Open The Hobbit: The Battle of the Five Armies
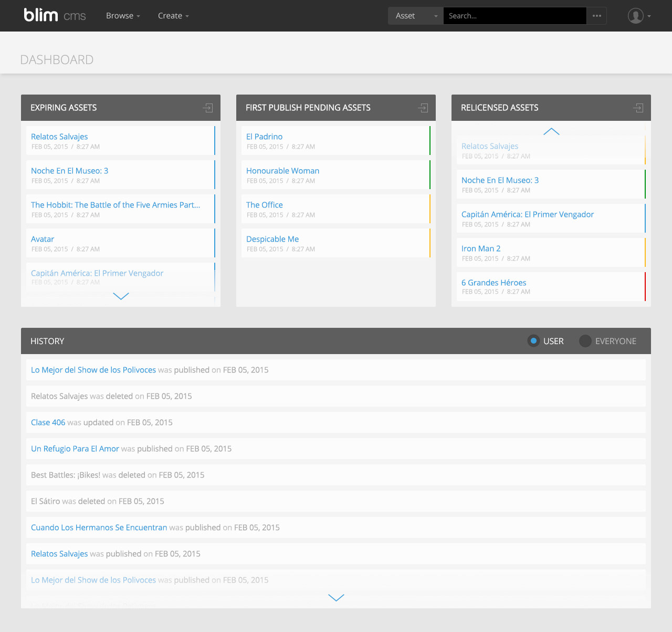The image size is (672, 632). tap(115, 205)
